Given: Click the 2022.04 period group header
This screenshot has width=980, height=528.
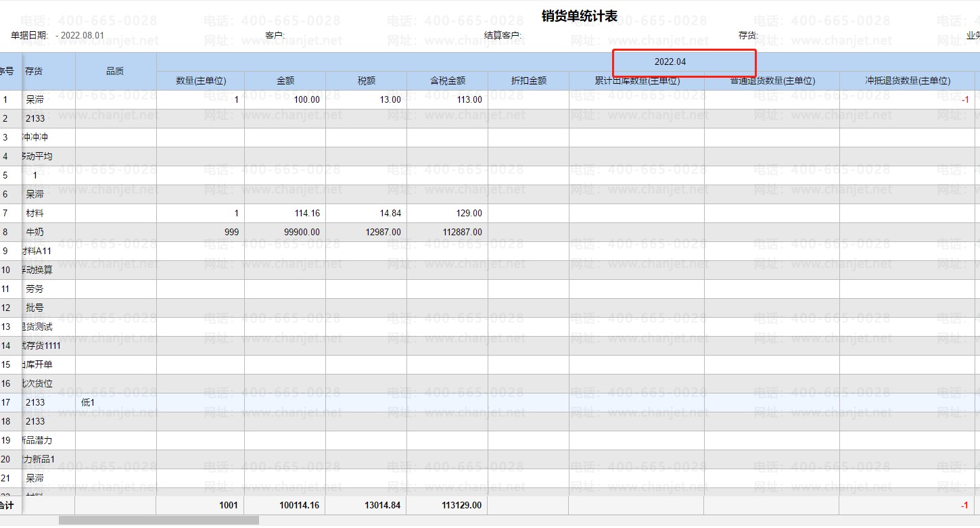Looking at the screenshot, I should pos(670,62).
